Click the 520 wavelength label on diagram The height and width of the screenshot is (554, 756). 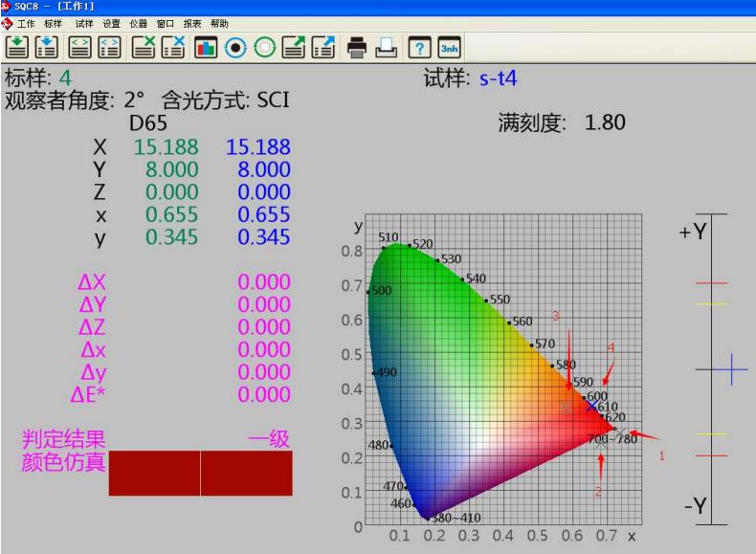tap(422, 244)
